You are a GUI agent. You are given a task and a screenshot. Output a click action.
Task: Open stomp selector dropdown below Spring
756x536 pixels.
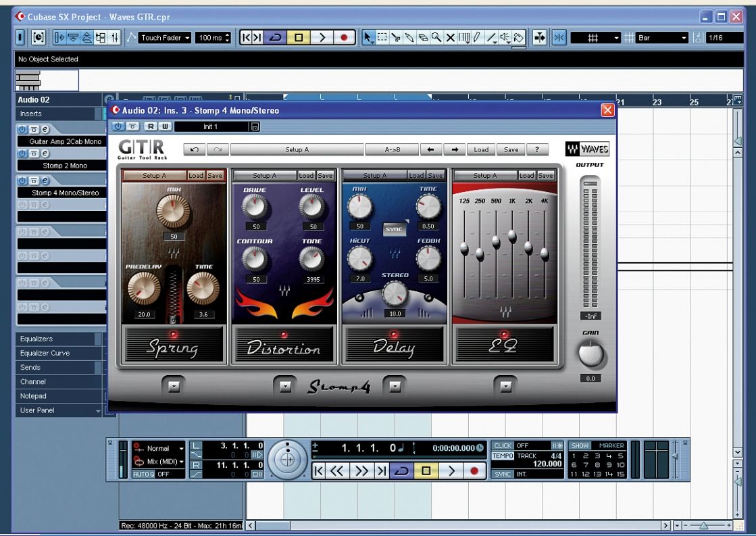pyautogui.click(x=174, y=386)
